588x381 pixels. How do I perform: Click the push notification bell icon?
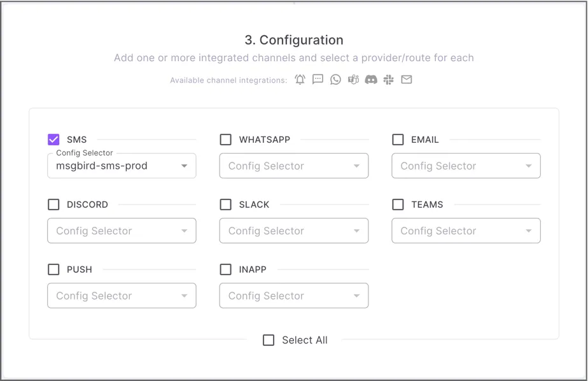pyautogui.click(x=300, y=80)
